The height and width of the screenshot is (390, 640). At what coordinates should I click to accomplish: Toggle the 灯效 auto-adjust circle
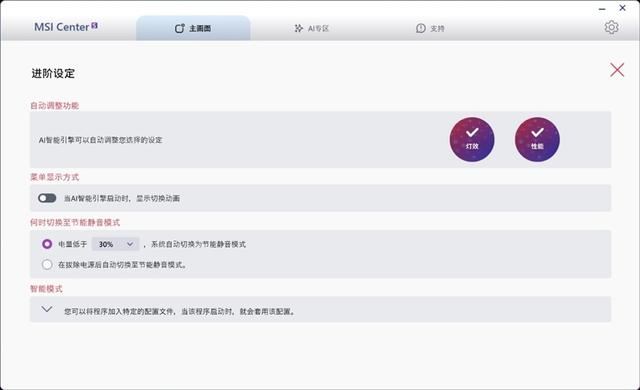tap(472, 140)
